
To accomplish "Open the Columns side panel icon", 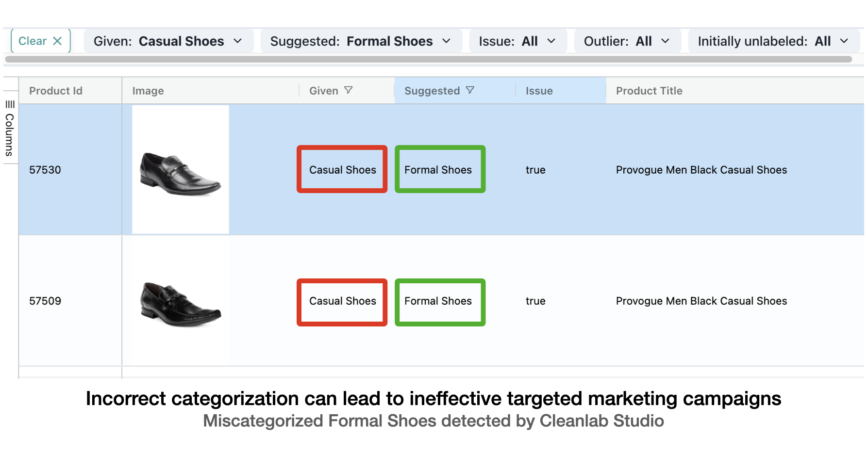I will pos(10,129).
